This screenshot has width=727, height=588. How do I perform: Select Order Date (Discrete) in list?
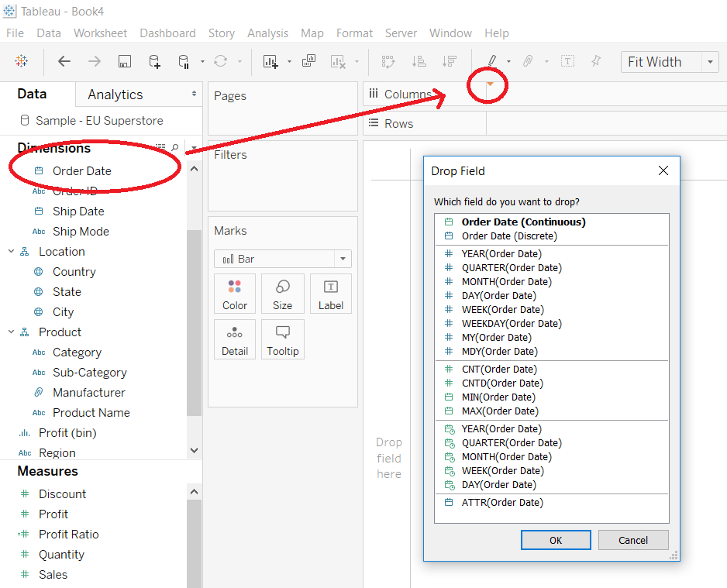click(x=508, y=236)
